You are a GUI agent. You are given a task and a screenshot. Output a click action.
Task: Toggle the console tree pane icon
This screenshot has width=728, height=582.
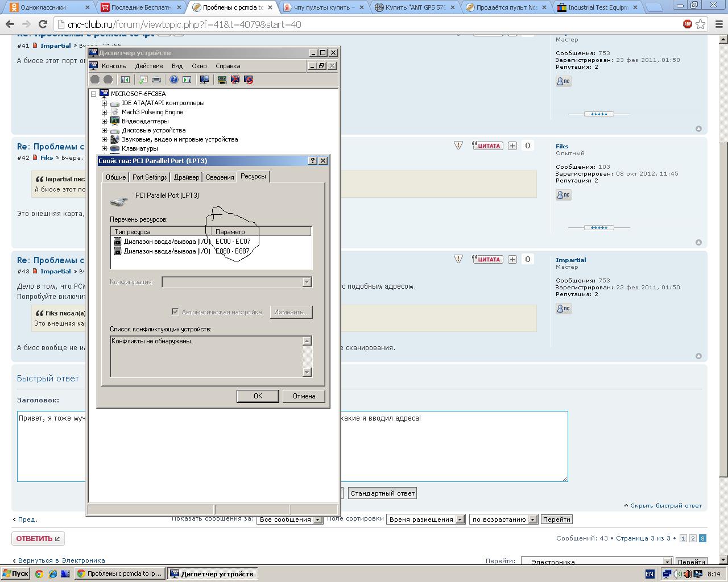[126, 80]
